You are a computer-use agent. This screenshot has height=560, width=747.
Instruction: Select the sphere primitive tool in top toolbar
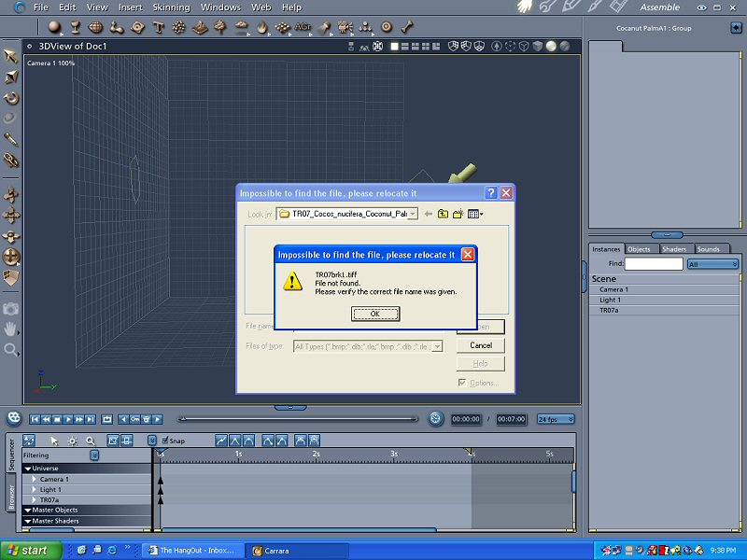click(55, 27)
